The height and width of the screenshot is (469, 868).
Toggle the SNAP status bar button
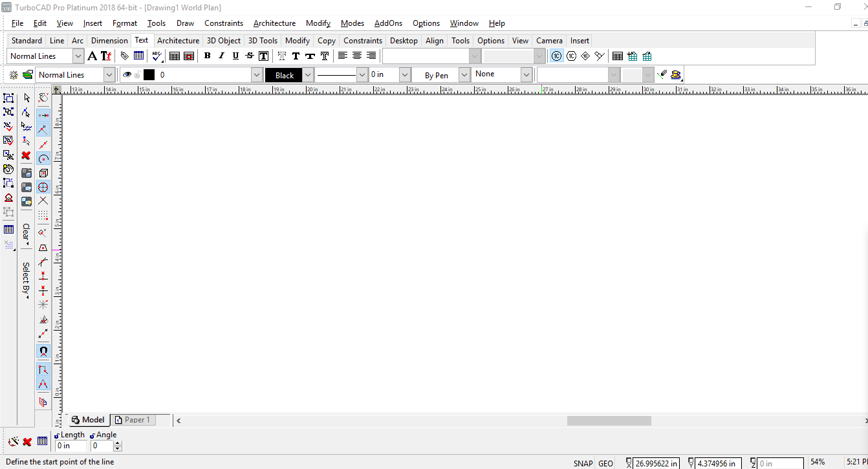[x=583, y=463]
